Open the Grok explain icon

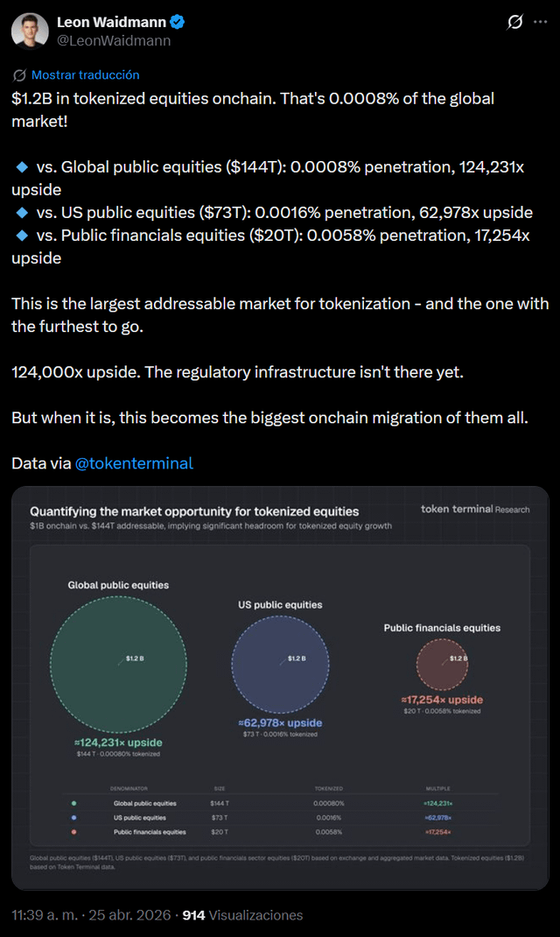[x=516, y=22]
